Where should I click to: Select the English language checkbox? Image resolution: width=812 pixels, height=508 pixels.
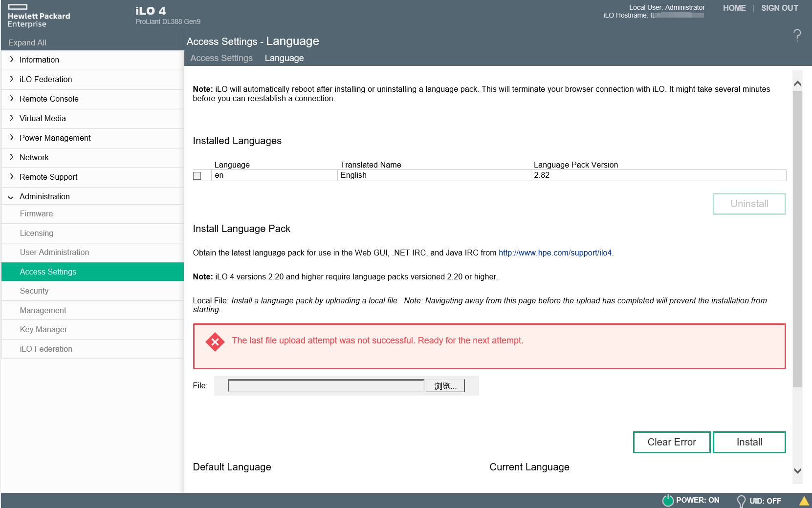[x=197, y=176]
